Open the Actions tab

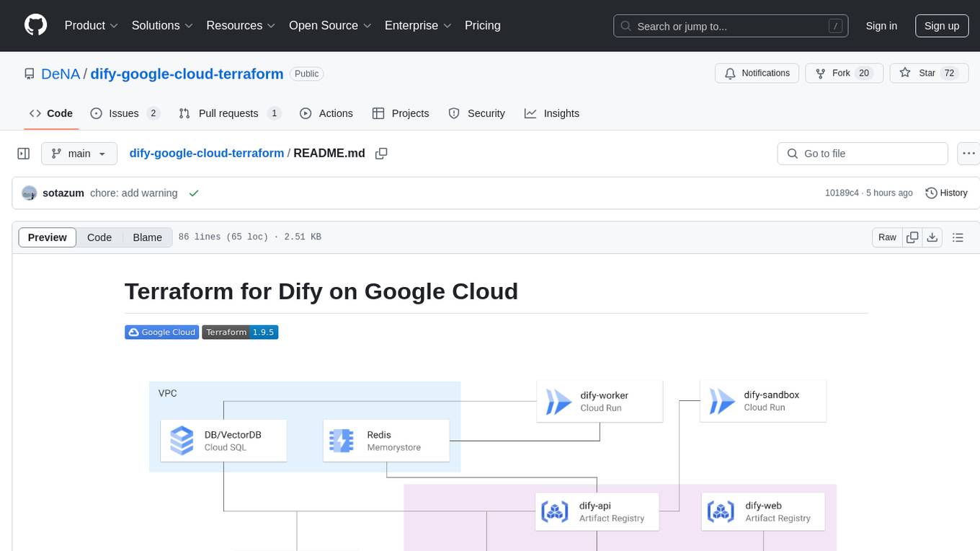[326, 113]
